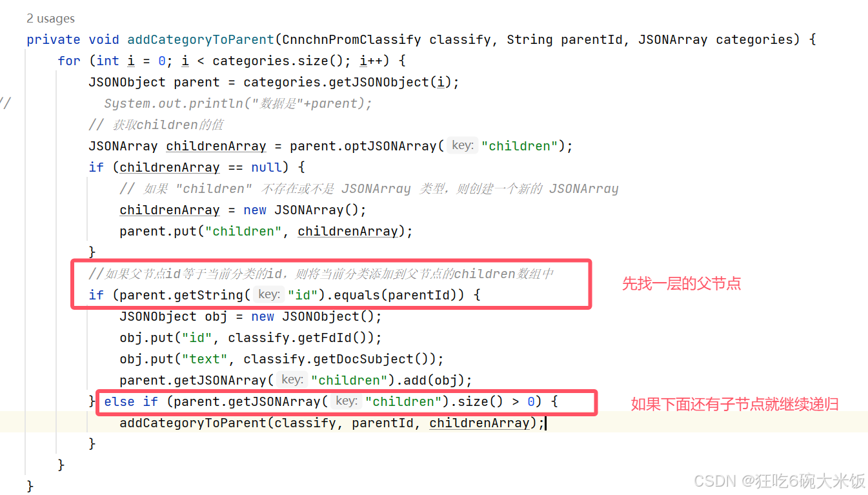Screen dimensions: 868x495
Task: Click the red annotation '如果下面还有子节点就继续递归'
Action: coord(734,405)
